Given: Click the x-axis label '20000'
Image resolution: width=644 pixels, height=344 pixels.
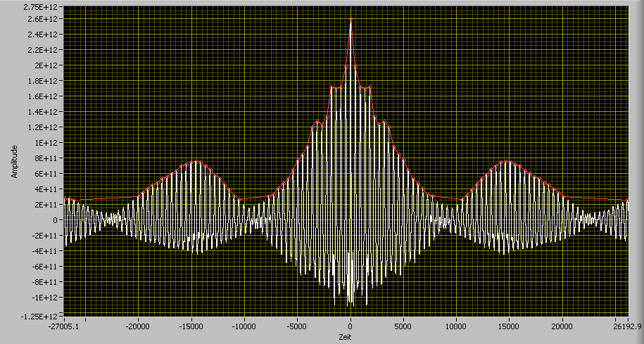Looking at the screenshot, I should pos(562,326).
